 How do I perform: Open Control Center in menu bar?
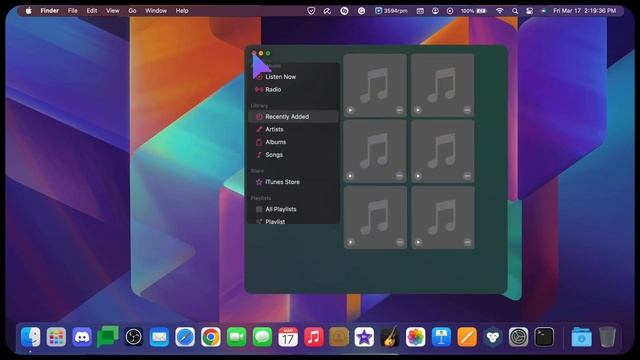(x=529, y=11)
